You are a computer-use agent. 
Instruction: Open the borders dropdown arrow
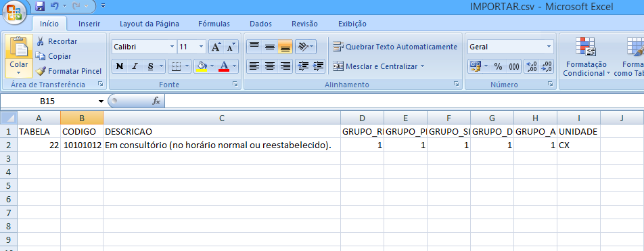(x=187, y=66)
